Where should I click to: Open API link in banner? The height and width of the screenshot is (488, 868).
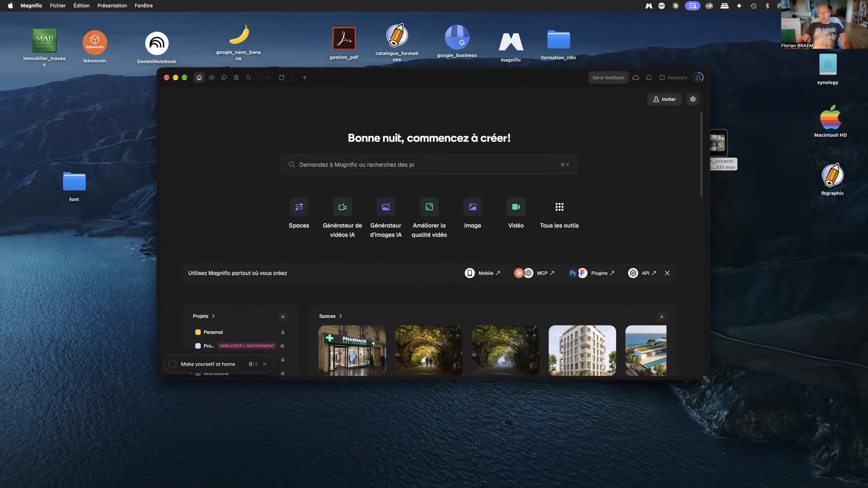(642, 273)
